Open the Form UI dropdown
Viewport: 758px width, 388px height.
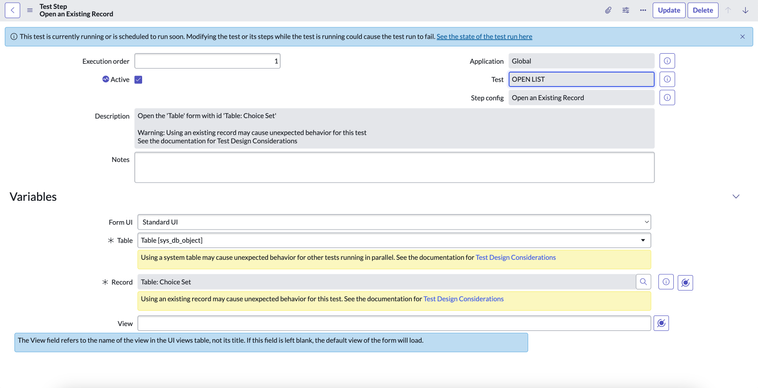click(x=394, y=222)
